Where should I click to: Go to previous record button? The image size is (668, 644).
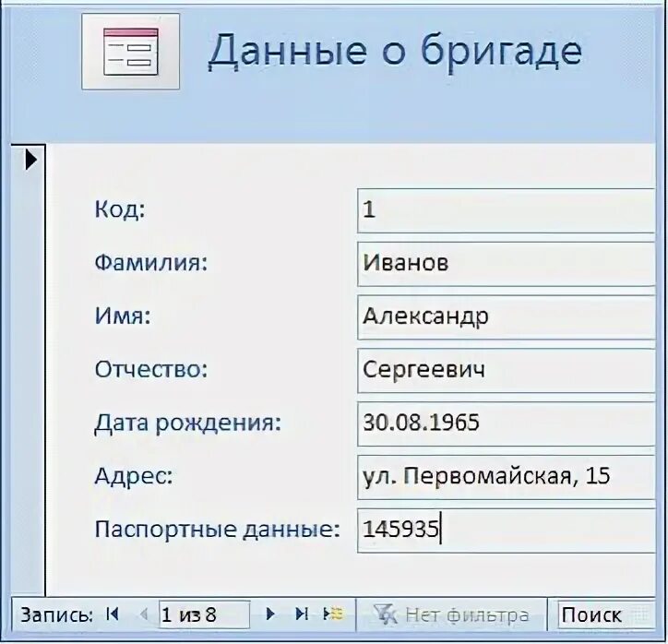click(x=144, y=614)
